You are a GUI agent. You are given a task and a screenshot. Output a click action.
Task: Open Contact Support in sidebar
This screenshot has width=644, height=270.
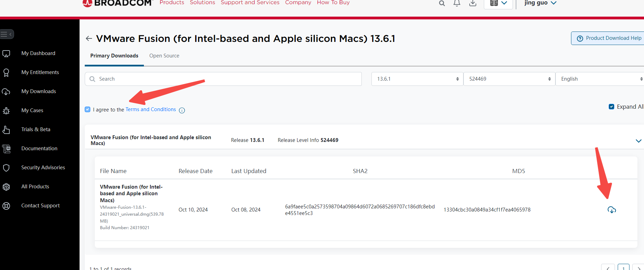click(x=40, y=206)
